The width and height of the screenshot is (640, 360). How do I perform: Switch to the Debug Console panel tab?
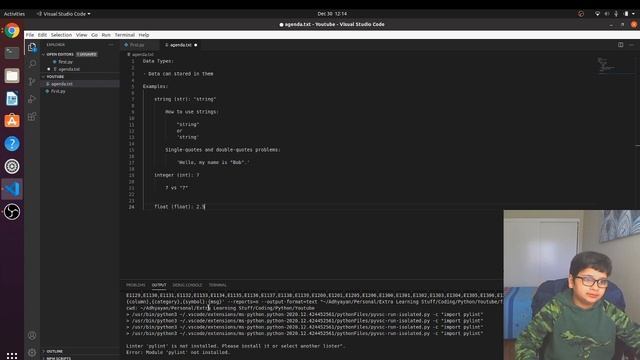click(187, 285)
